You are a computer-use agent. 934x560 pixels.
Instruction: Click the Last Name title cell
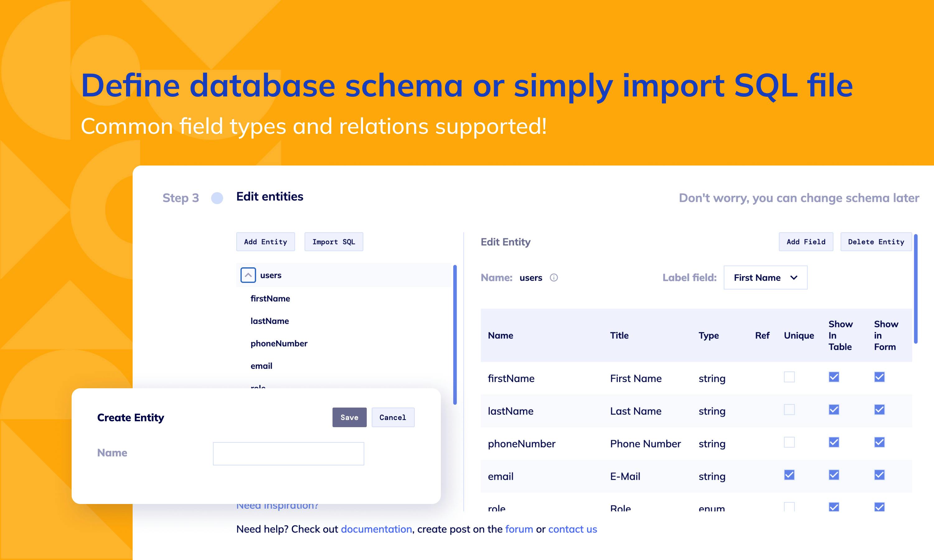point(636,411)
